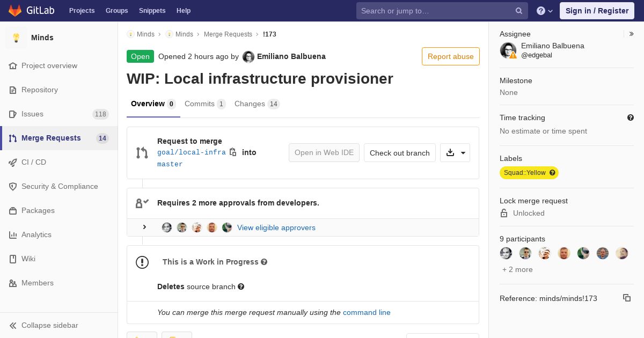
Task: Click Merge Requests breadcrumb link
Action: point(228,34)
